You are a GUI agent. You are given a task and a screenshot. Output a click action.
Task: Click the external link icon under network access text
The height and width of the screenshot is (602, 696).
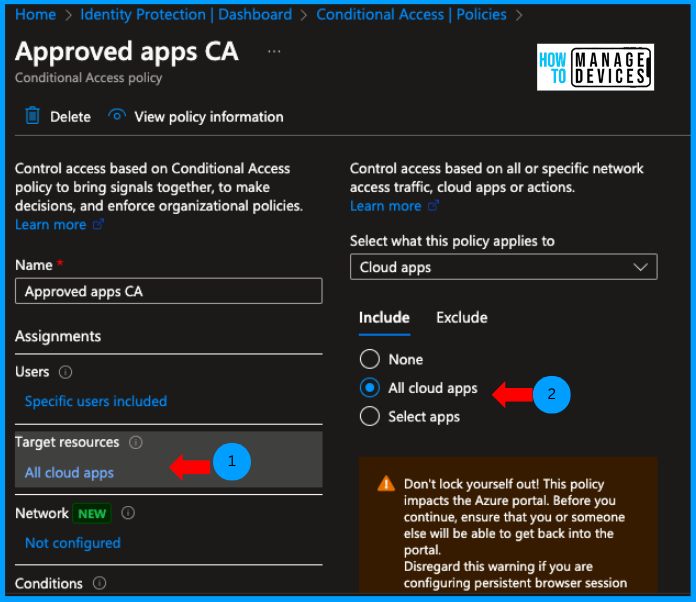tap(433, 206)
